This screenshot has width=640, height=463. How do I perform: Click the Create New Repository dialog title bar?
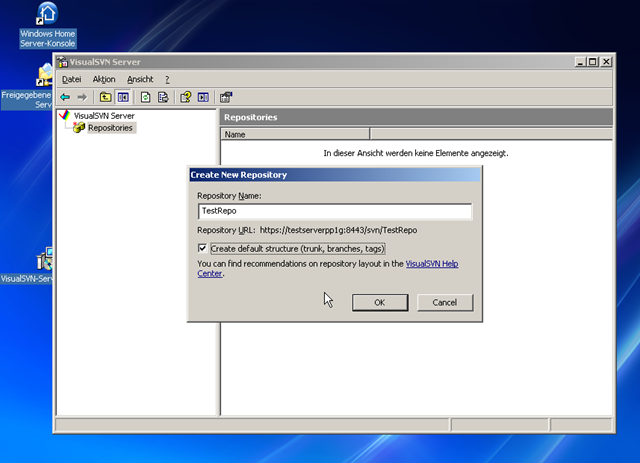point(335,175)
